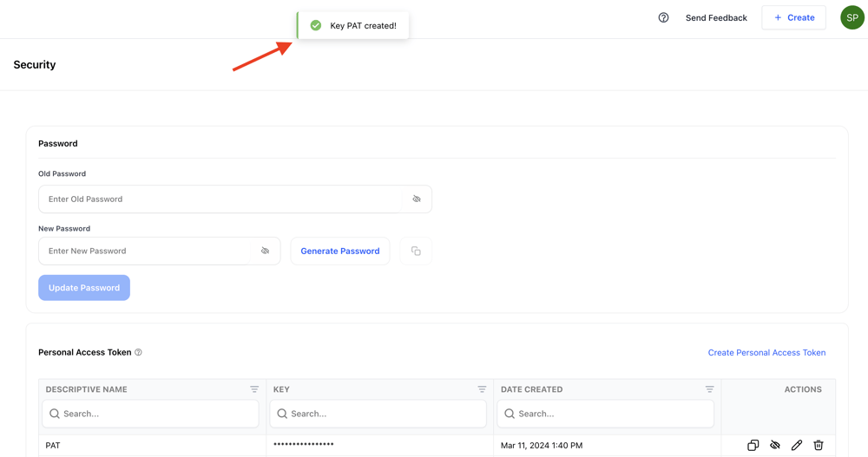This screenshot has height=457, width=868.
Task: Click the help question mark icon
Action: click(x=663, y=17)
